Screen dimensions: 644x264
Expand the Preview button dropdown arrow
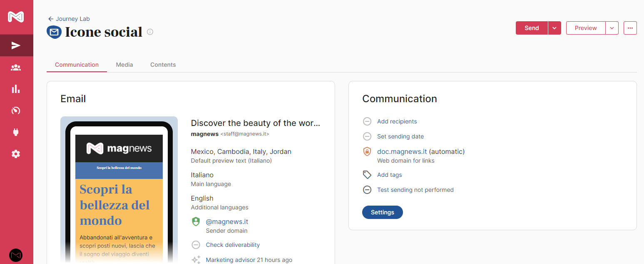612,28
